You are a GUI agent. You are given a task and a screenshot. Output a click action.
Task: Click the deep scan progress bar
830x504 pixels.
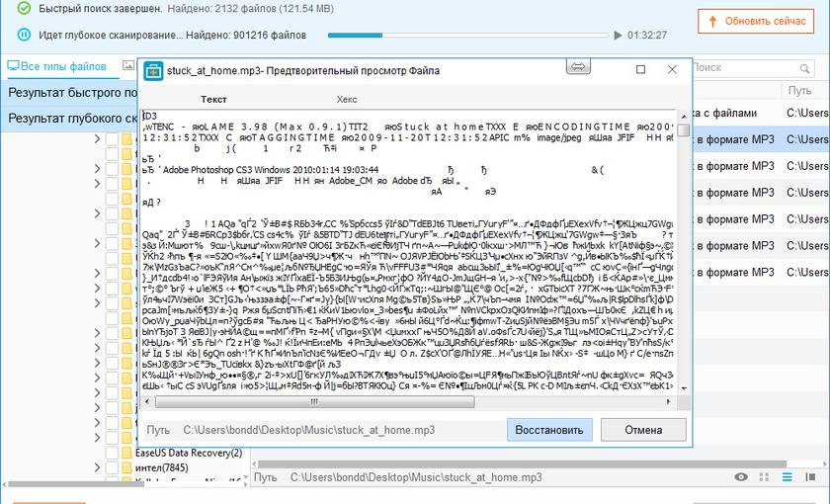click(468, 36)
